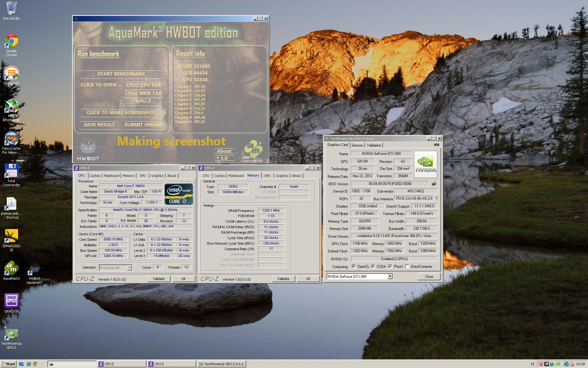Open the Processor #1 selection dropdown

129,267
